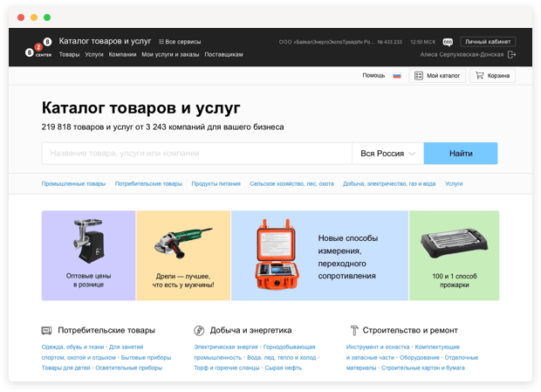Open the 'Мой каталог' button

tap(435, 76)
